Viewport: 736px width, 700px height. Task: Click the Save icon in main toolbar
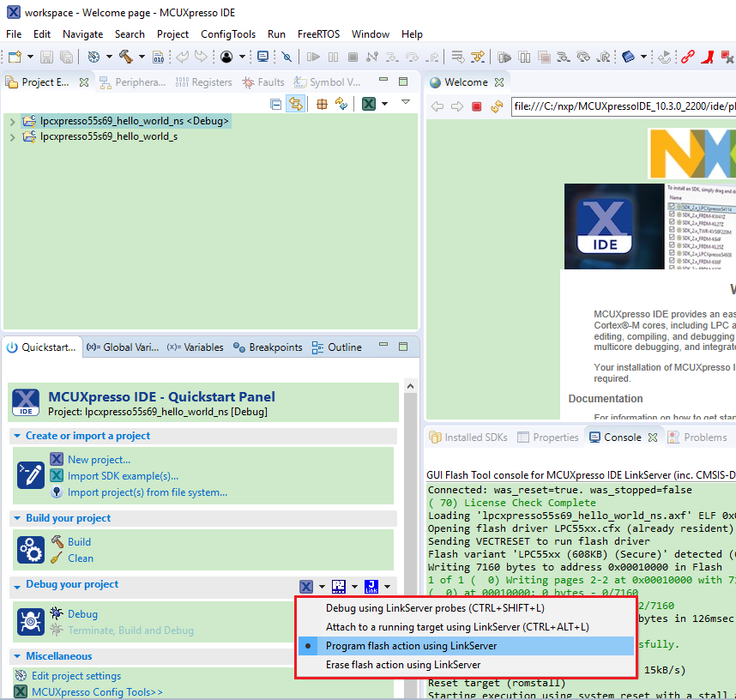pos(46,57)
